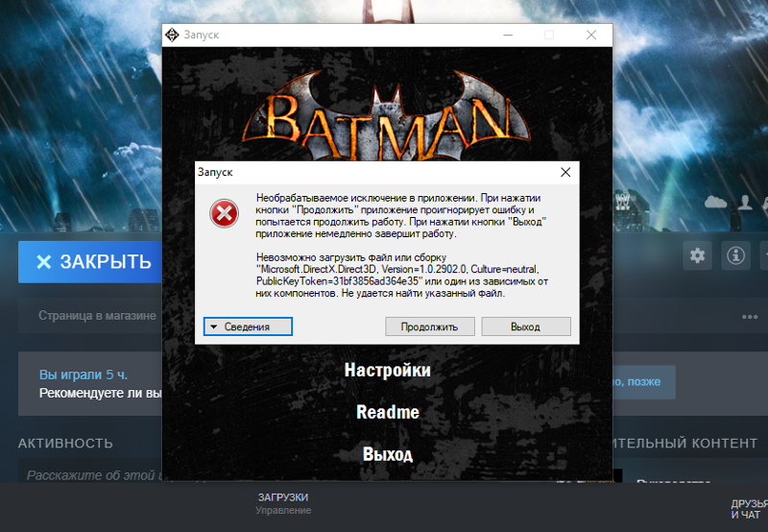Click the cloud status icon in Steam

pos(715,202)
